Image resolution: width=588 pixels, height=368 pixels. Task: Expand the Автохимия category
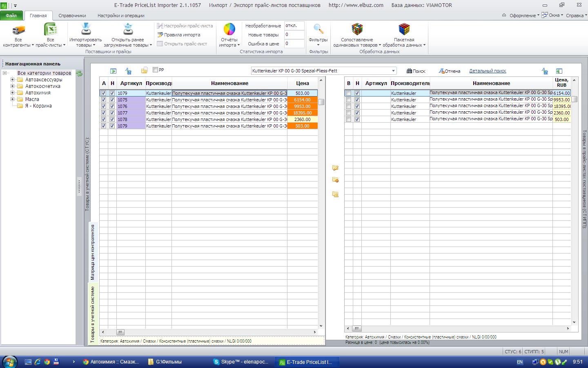coord(12,93)
